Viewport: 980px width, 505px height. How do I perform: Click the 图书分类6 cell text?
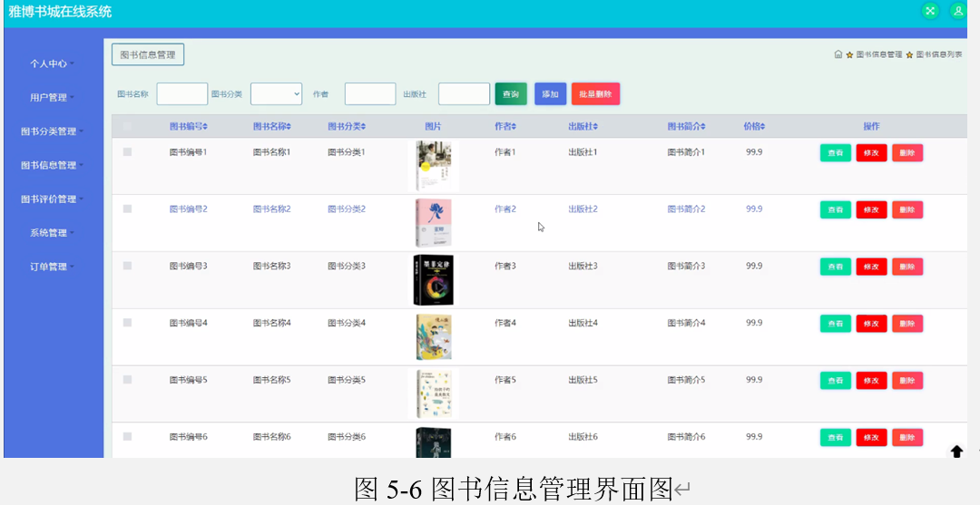[x=347, y=437]
